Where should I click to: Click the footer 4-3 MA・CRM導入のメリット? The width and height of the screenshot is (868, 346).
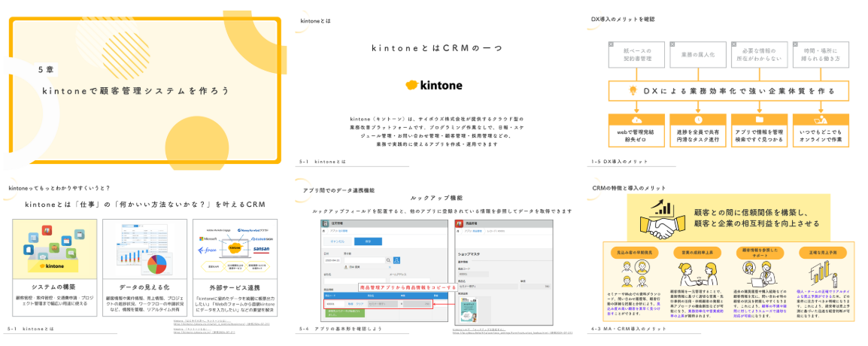[628, 329]
